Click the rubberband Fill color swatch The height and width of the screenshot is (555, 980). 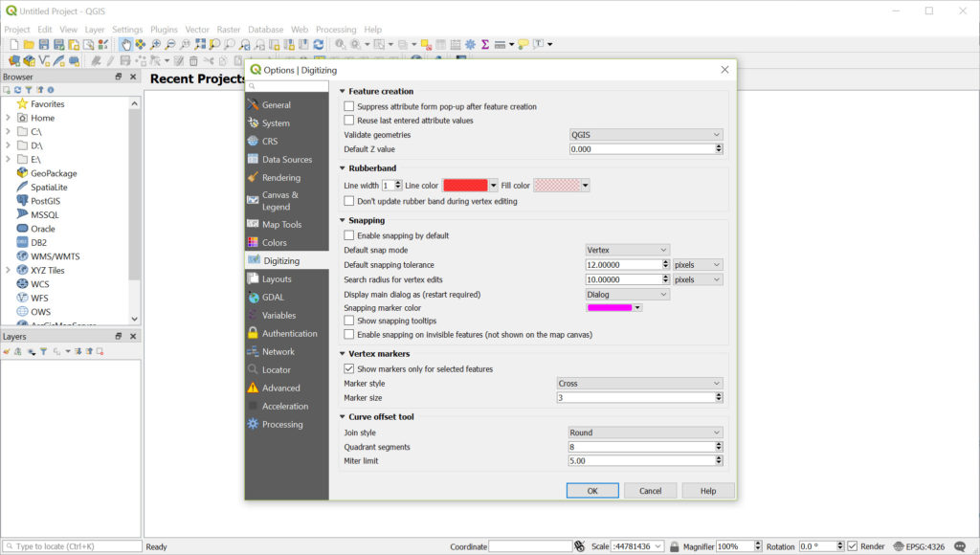(557, 186)
